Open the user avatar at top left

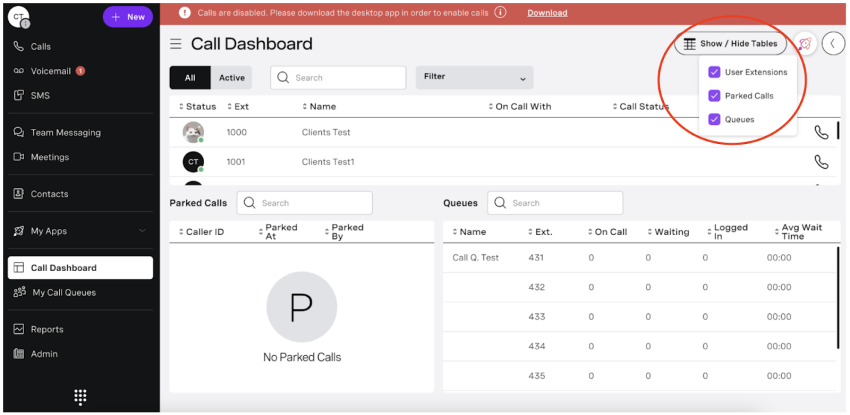(x=18, y=17)
